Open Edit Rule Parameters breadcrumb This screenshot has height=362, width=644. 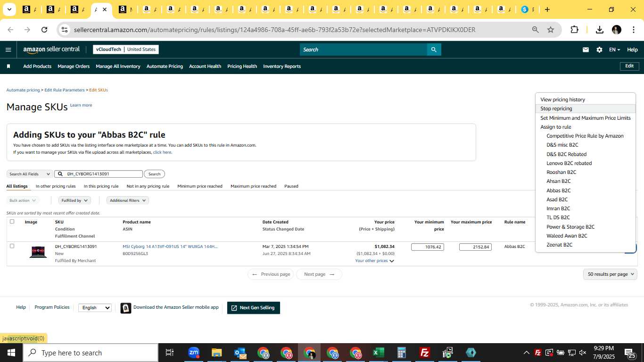(65, 90)
